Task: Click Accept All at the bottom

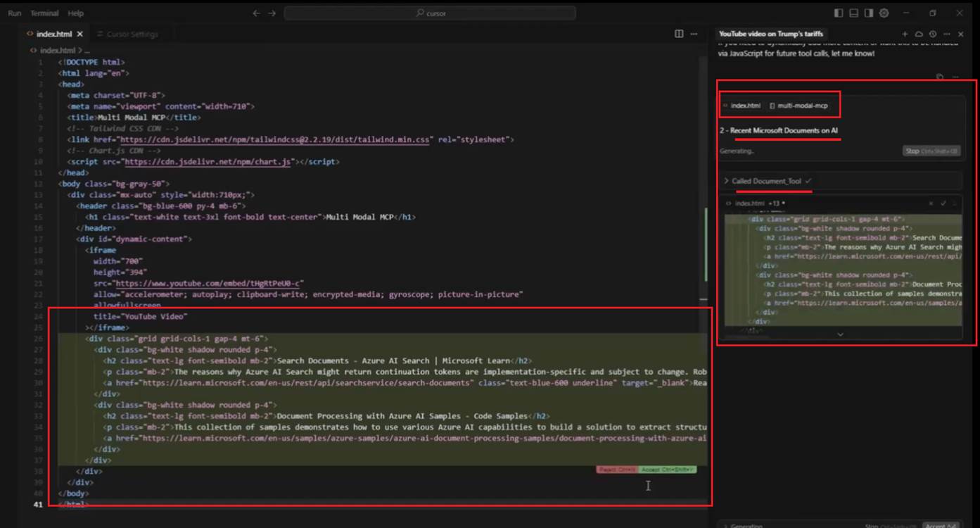Action: click(x=941, y=525)
